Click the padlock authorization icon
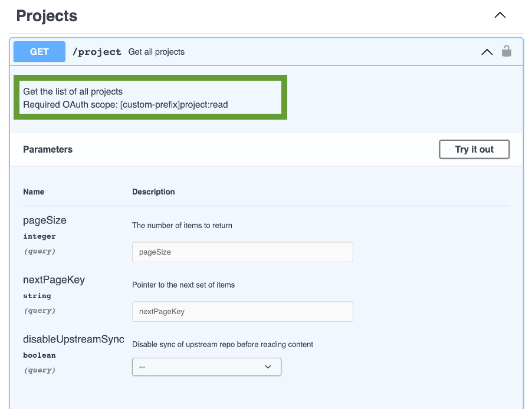532x409 pixels. (x=506, y=51)
